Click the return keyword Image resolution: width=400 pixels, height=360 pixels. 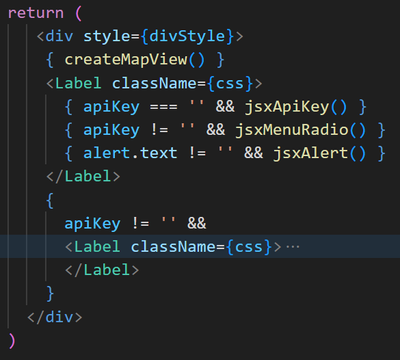click(x=36, y=13)
